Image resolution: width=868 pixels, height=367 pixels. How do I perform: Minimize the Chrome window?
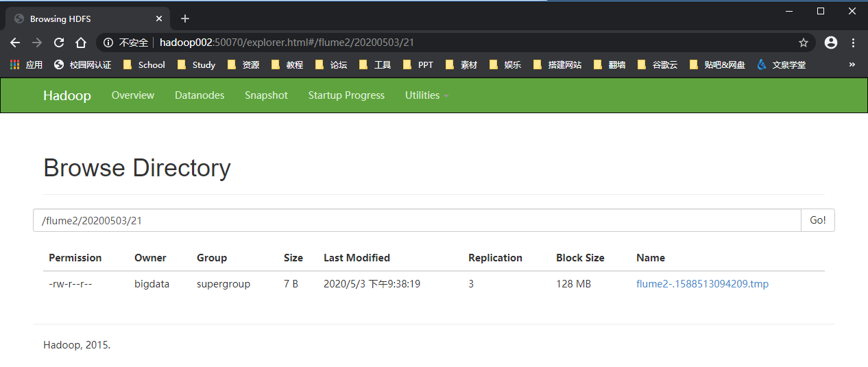pos(789,11)
